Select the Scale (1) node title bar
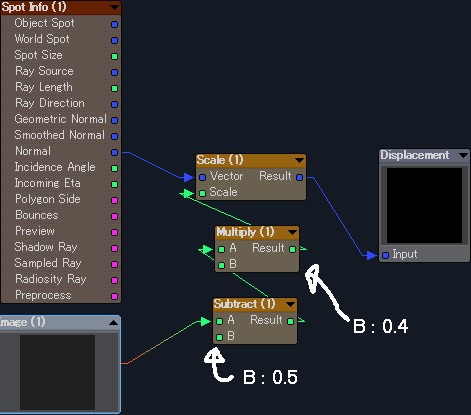471x415 pixels. click(x=251, y=160)
